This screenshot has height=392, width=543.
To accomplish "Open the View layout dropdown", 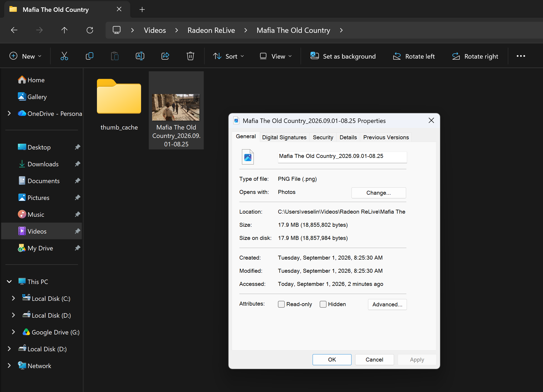I will tap(276, 56).
